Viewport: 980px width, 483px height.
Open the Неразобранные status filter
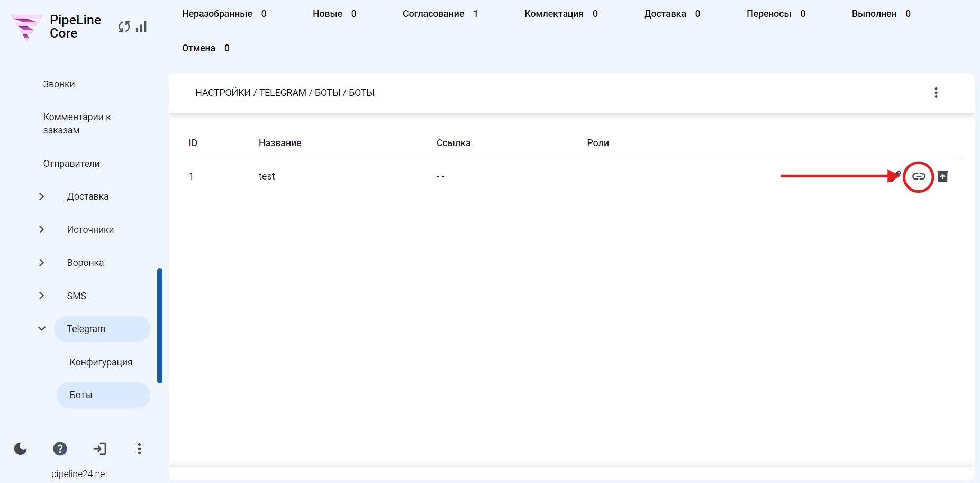pos(224,14)
